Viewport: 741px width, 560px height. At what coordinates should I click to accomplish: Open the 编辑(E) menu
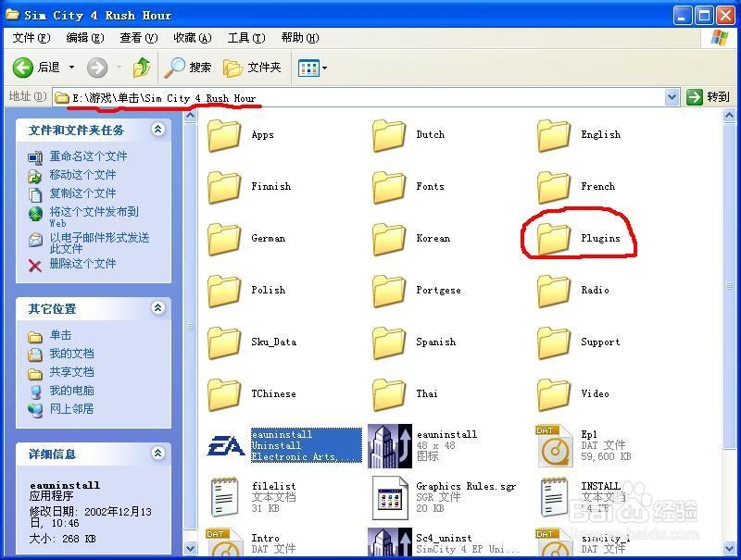(x=85, y=38)
